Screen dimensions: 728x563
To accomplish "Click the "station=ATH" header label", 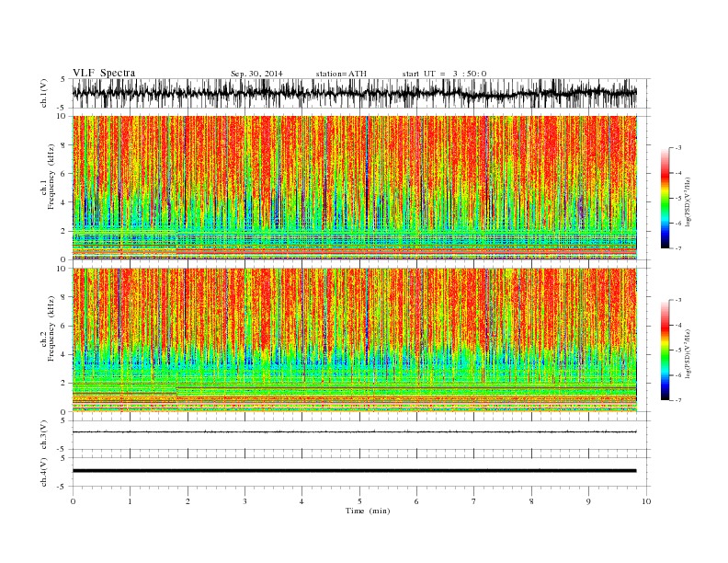I will coord(341,74).
